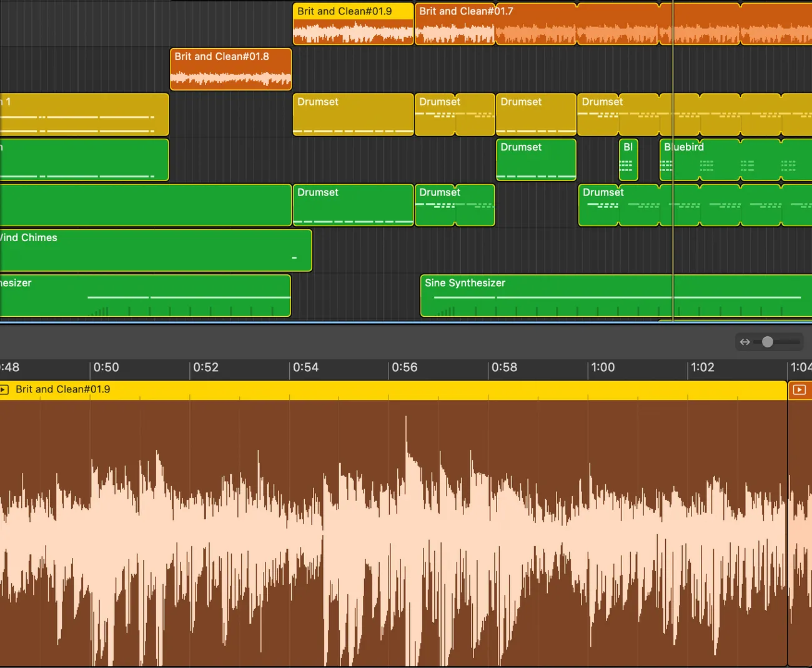Click the 0:50 mark on the editor ruler

pyautogui.click(x=106, y=367)
